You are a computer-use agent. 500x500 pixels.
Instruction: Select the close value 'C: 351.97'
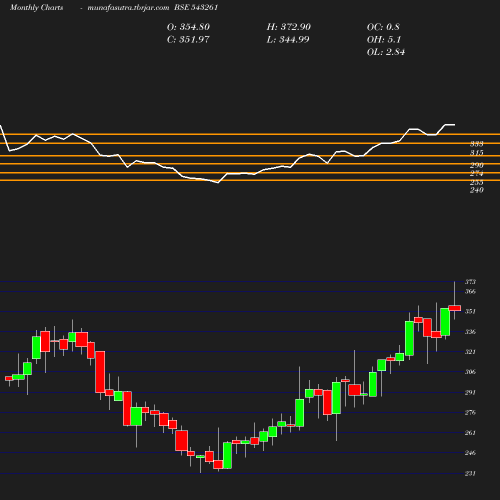tap(188, 39)
